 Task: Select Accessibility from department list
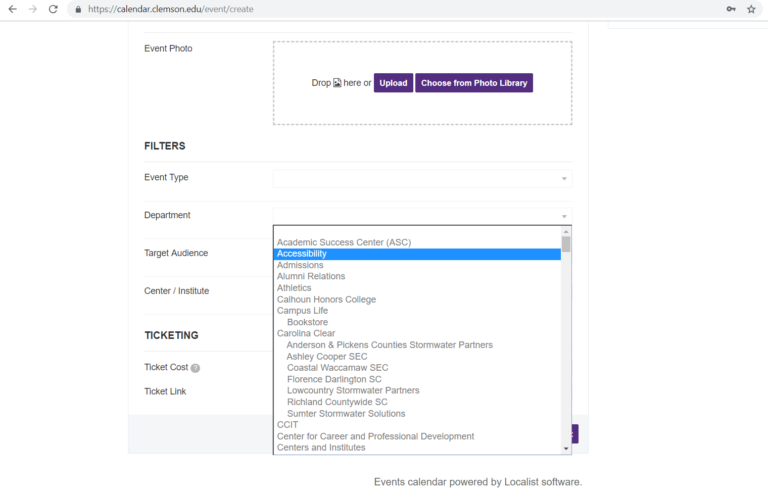301,254
